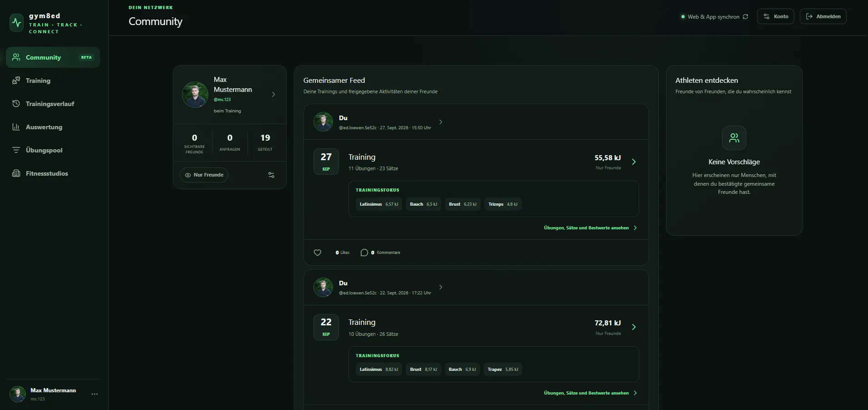Select the Latissimus 6,57 kJ chip
Viewport: 868px width, 410px height.
[x=379, y=204]
